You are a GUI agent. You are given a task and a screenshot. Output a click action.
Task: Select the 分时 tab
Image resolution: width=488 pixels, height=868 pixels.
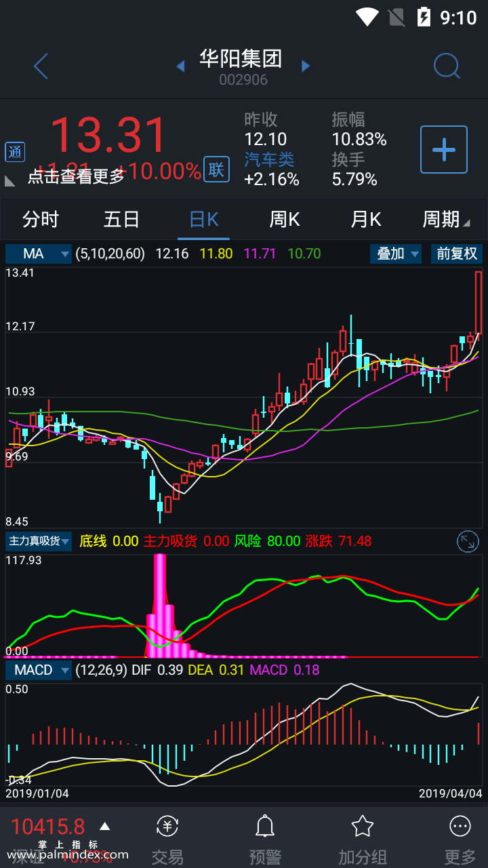[41, 220]
